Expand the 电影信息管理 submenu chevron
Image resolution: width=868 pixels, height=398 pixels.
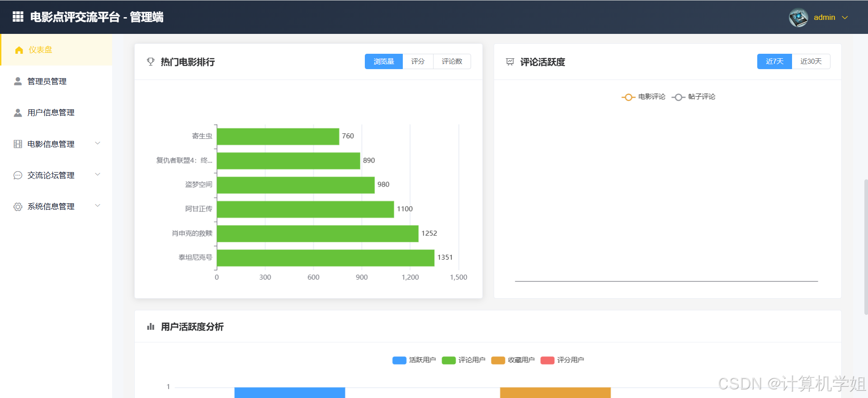[x=98, y=143]
